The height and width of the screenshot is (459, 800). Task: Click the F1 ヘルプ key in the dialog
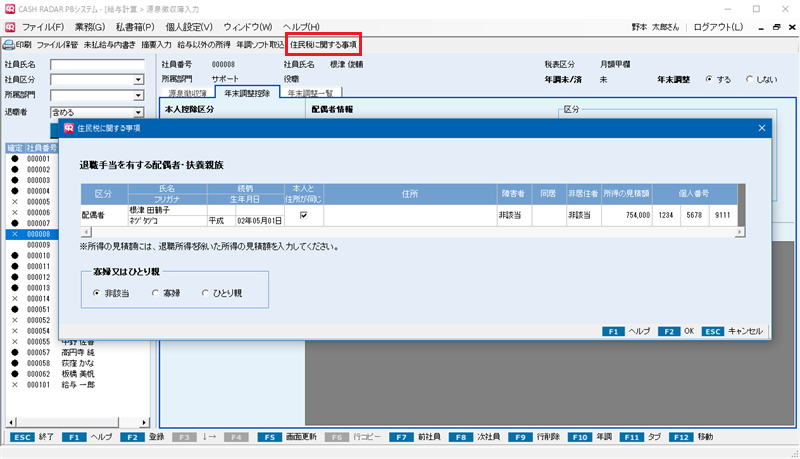point(627,332)
